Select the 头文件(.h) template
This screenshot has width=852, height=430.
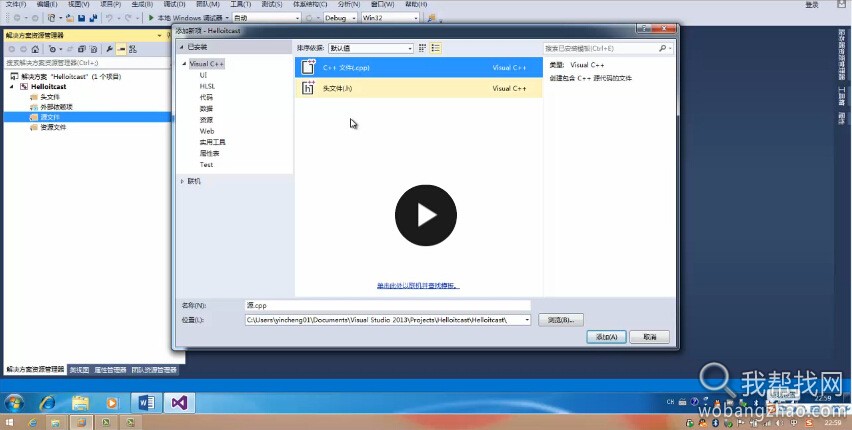tap(418, 88)
